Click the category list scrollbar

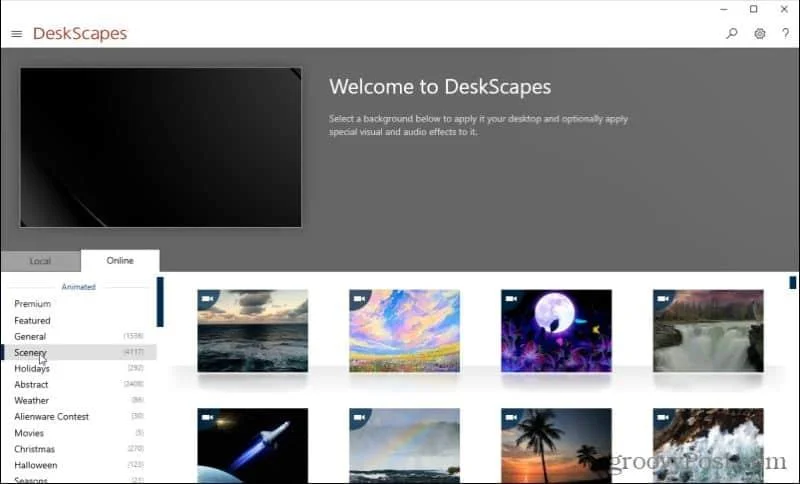(x=160, y=302)
